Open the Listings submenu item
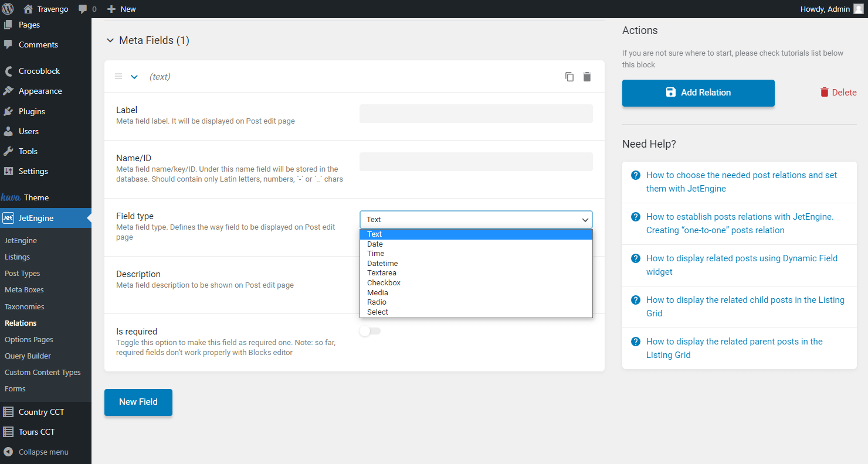Image resolution: width=868 pixels, height=464 pixels. pyautogui.click(x=17, y=257)
